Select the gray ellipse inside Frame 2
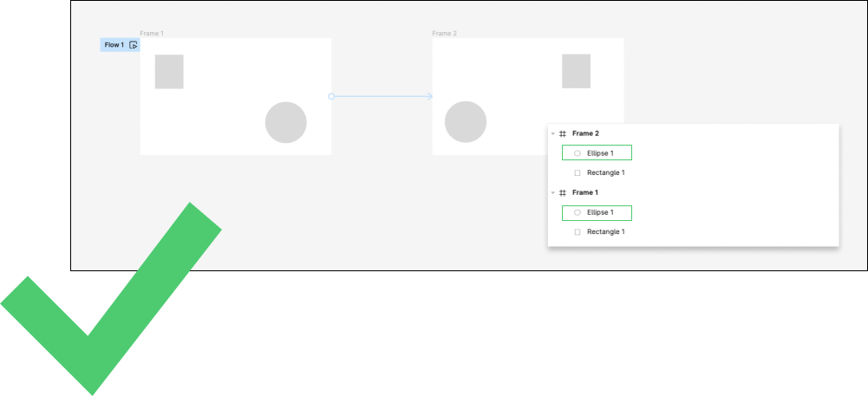 pyautogui.click(x=466, y=122)
